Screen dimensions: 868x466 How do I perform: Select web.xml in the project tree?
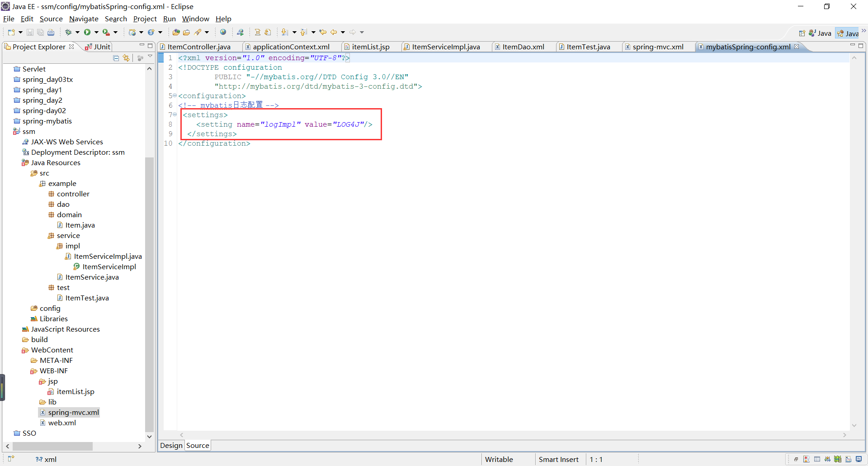pyautogui.click(x=58, y=423)
